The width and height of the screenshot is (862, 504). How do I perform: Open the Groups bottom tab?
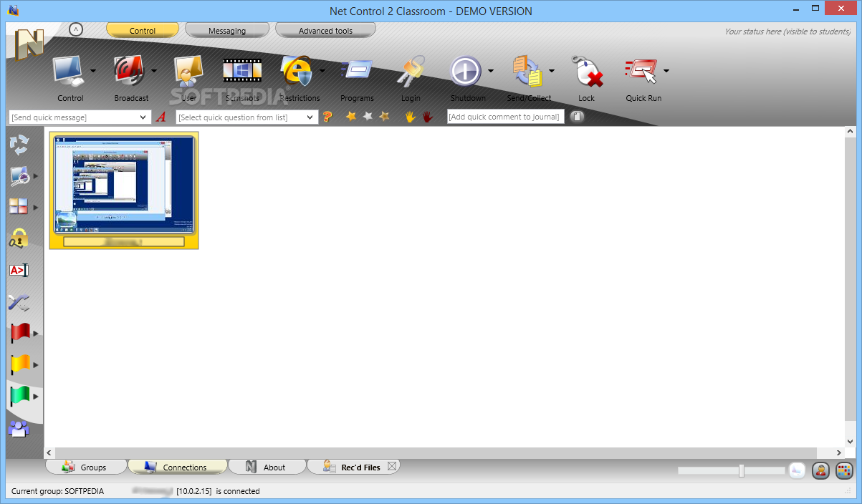85,467
